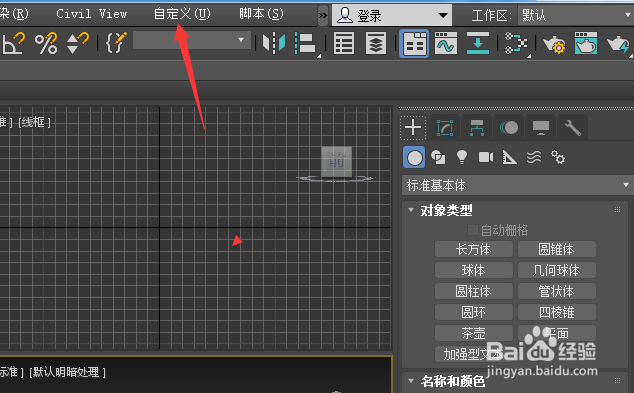Open the 标准基本体 dropdown
The width and height of the screenshot is (634, 393).
(x=518, y=185)
